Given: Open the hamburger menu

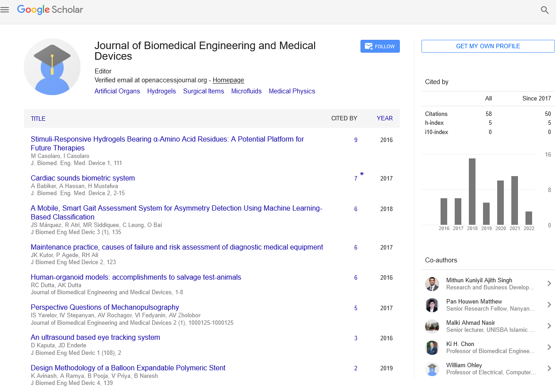Looking at the screenshot, I should [x=5, y=10].
